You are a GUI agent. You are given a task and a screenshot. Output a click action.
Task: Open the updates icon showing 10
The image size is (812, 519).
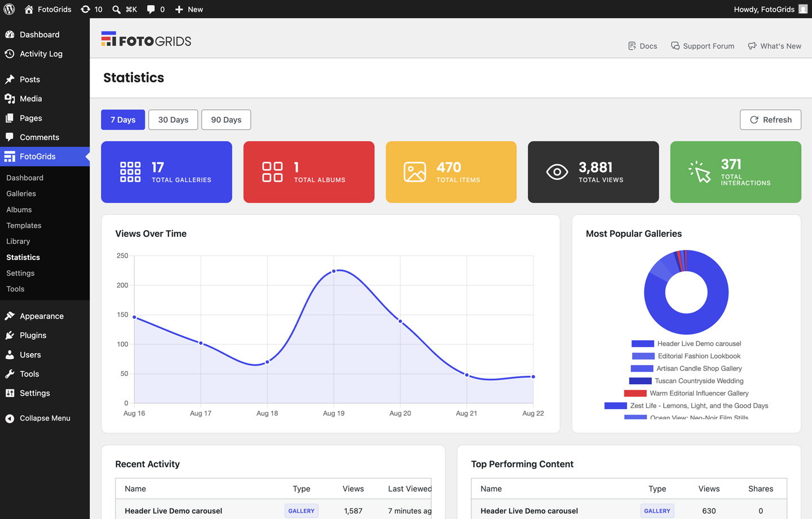(x=85, y=9)
